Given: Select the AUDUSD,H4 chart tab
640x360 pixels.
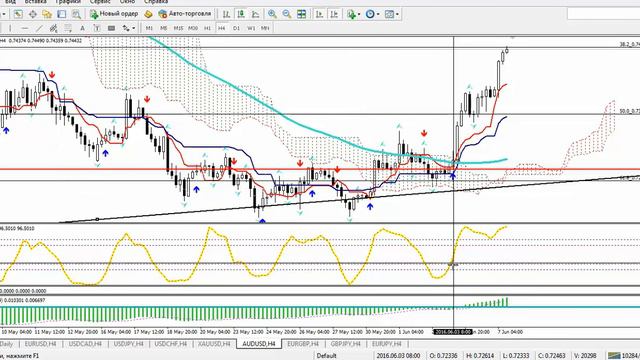Looking at the screenshot, I should click(259, 344).
